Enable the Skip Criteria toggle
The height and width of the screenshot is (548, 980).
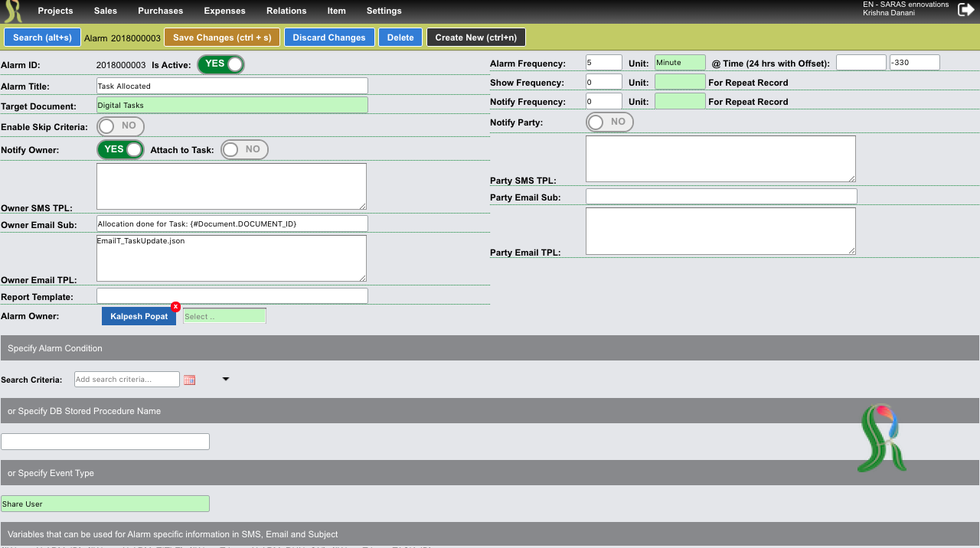[120, 126]
